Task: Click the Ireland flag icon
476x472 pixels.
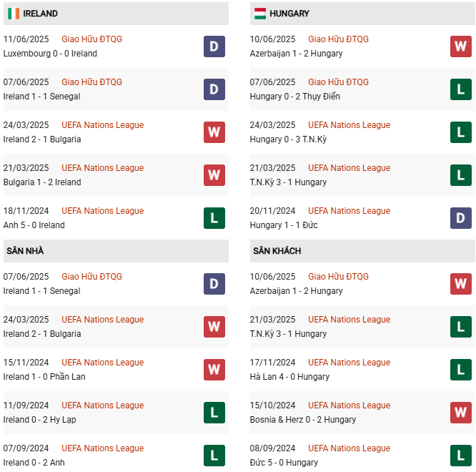Action: tap(13, 14)
